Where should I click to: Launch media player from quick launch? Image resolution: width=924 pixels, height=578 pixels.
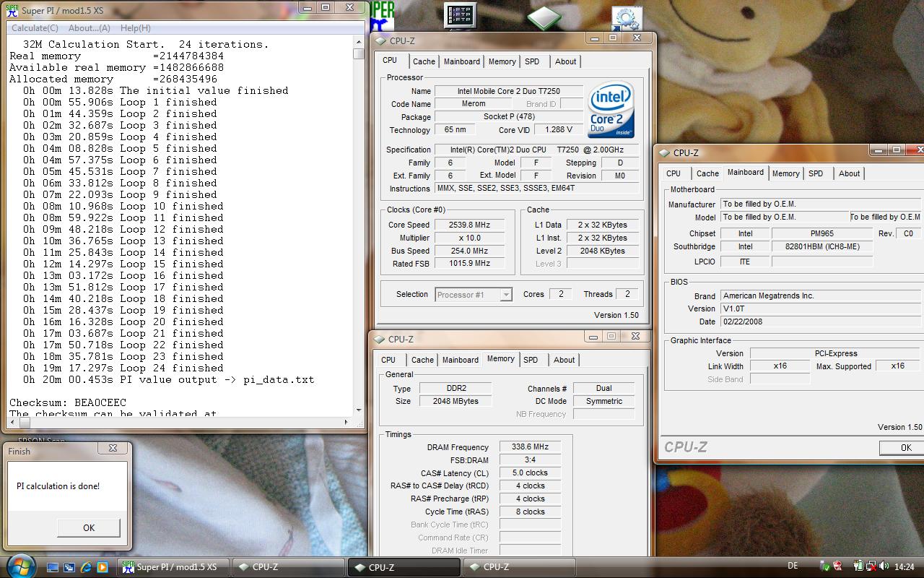102,567
